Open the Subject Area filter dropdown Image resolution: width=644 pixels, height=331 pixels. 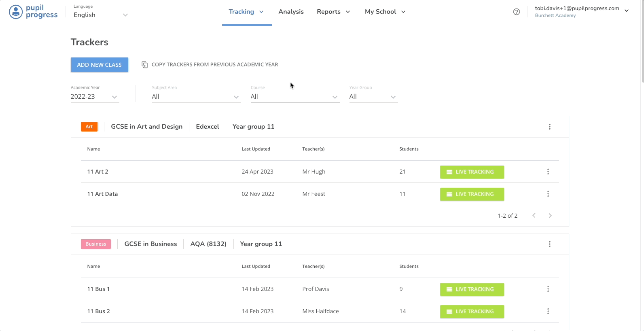coord(196,97)
